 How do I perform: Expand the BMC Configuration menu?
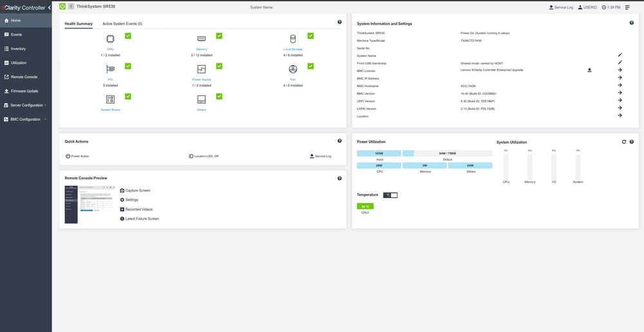point(26,119)
